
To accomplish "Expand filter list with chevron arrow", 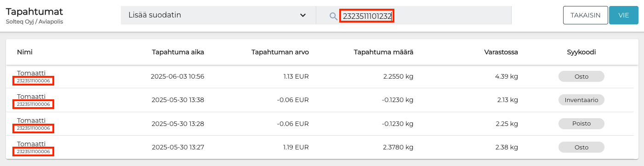I will 303,15.
